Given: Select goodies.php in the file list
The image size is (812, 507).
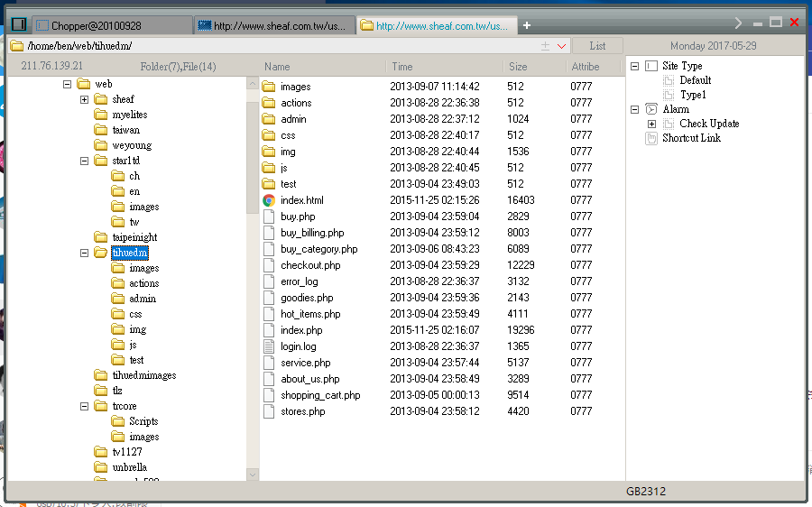Looking at the screenshot, I should pos(307,298).
